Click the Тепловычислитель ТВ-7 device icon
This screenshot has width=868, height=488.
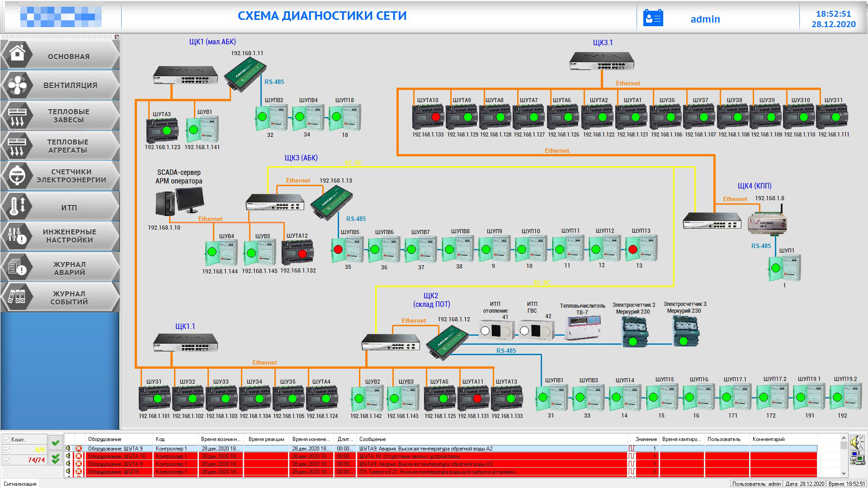(583, 328)
